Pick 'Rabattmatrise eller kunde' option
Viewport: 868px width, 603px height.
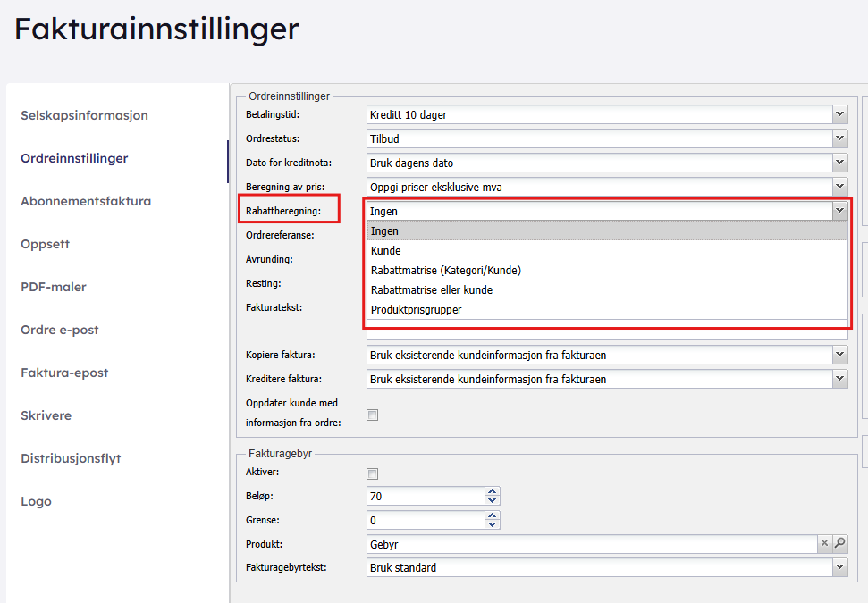point(431,290)
